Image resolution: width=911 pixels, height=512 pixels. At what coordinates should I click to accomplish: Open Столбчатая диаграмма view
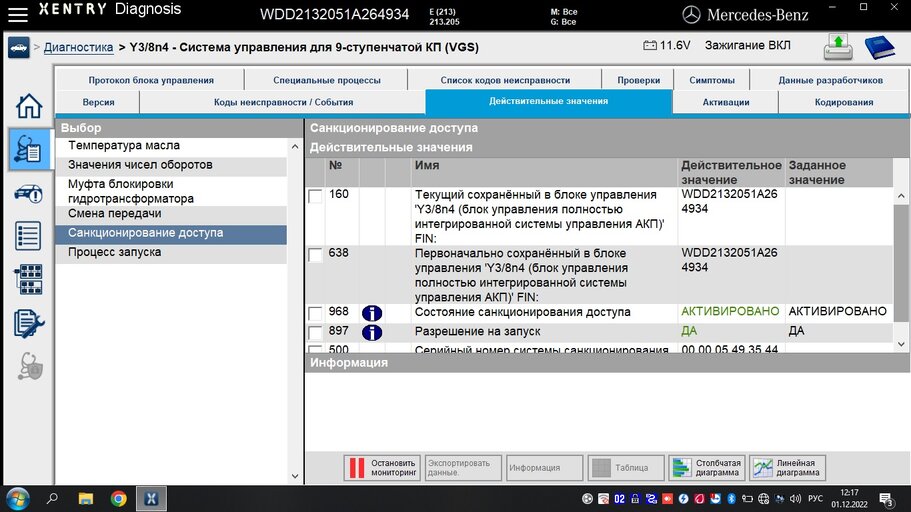706,468
